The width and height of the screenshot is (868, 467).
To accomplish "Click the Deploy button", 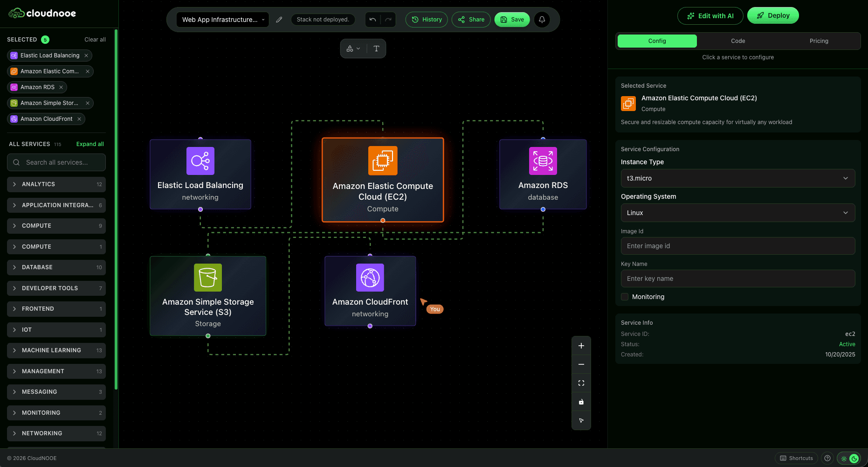I will coord(773,15).
